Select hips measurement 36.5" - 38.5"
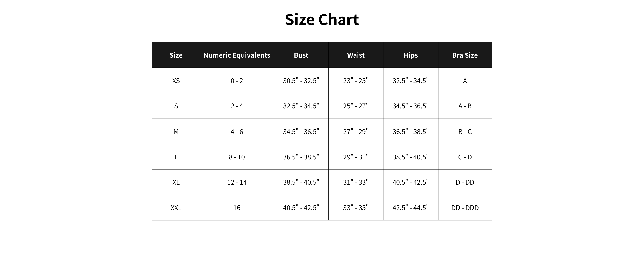The image size is (644, 268). pos(411,132)
